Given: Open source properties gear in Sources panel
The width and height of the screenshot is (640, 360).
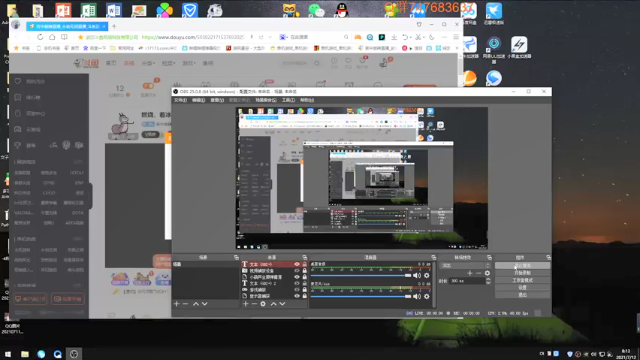Looking at the screenshot, I should pyautogui.click(x=263, y=304).
